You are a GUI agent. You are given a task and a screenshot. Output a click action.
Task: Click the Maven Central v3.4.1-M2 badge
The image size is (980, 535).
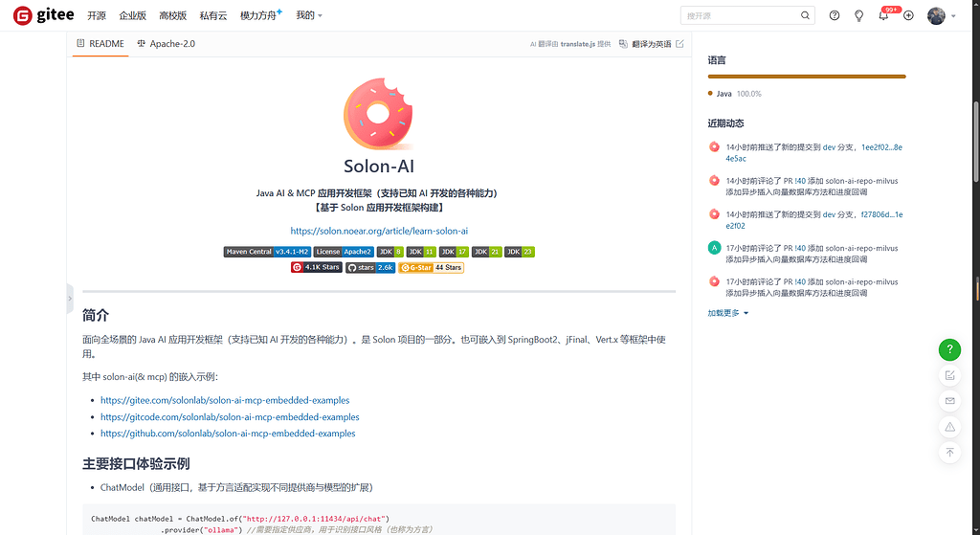pyautogui.click(x=268, y=252)
